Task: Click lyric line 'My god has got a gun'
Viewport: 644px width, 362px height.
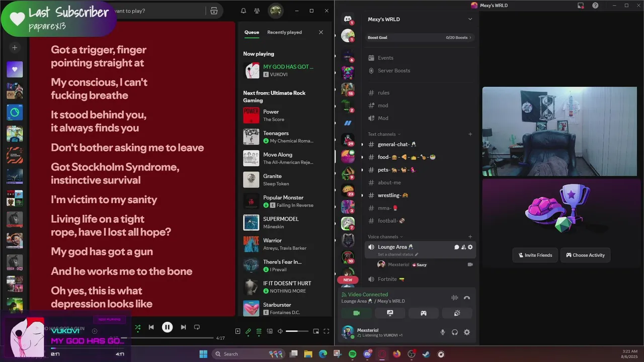Action: tap(102, 251)
